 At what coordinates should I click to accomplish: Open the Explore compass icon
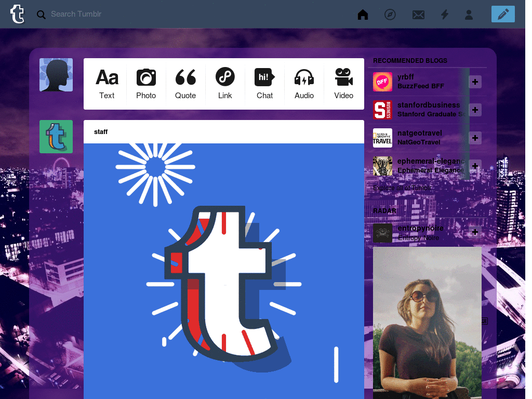coord(390,15)
